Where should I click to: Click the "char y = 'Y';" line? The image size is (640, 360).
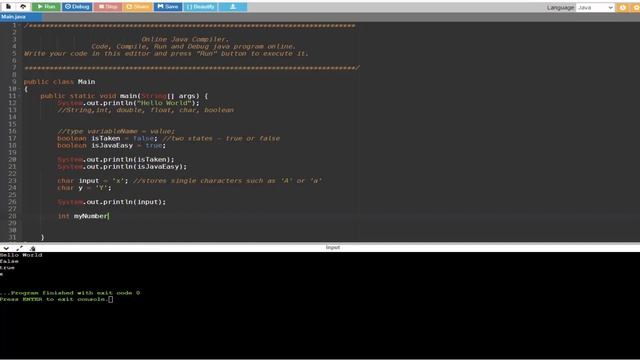84,188
